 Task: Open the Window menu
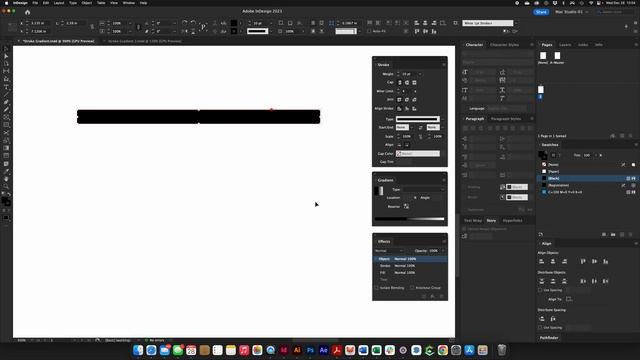pos(129,3)
